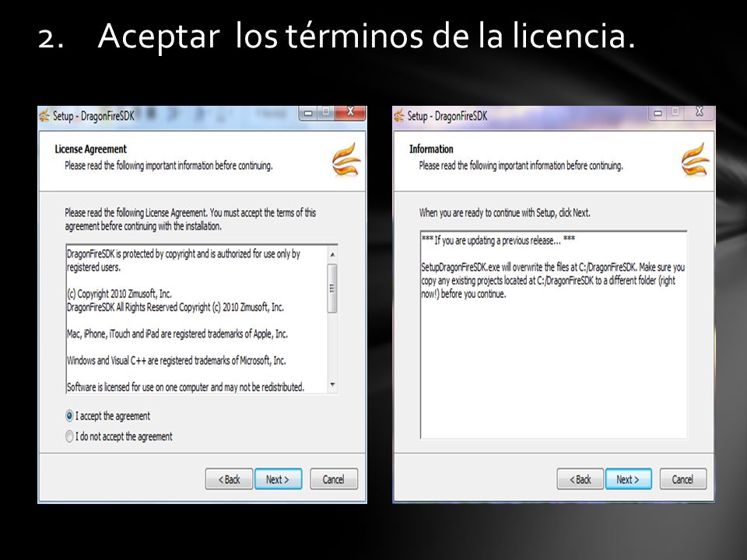
Task: Click 'Windows and Visual C++' trademark line
Action: pyautogui.click(x=177, y=360)
